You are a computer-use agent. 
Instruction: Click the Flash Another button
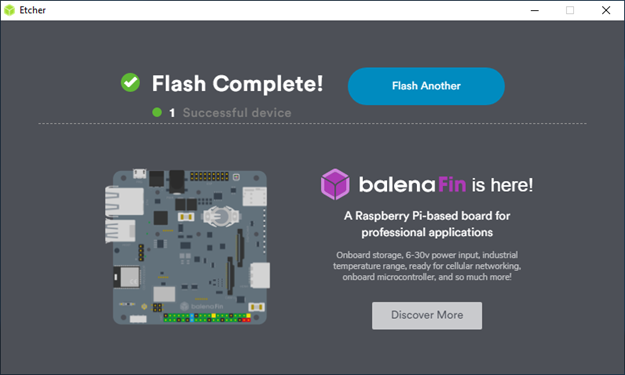(426, 86)
